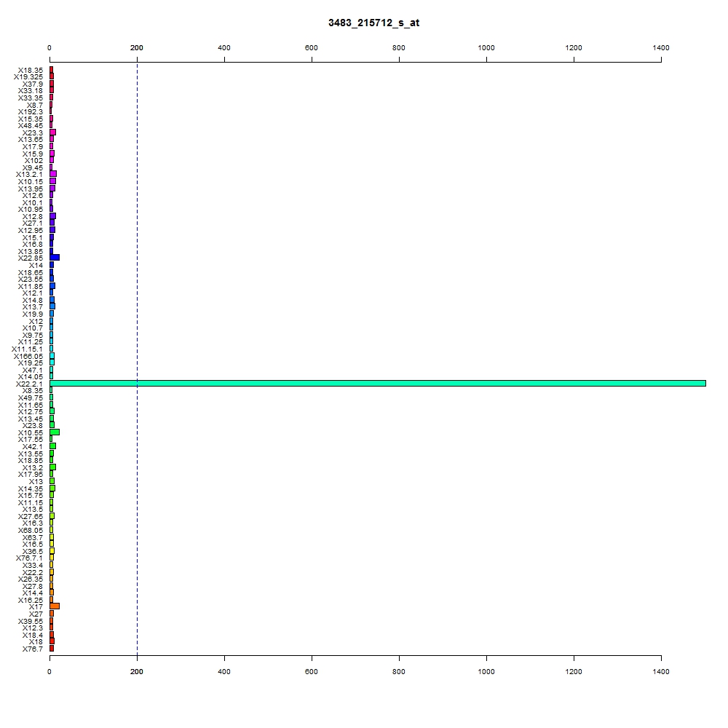Select the X22.85 label
This screenshot has width=728, height=728.
(30, 258)
